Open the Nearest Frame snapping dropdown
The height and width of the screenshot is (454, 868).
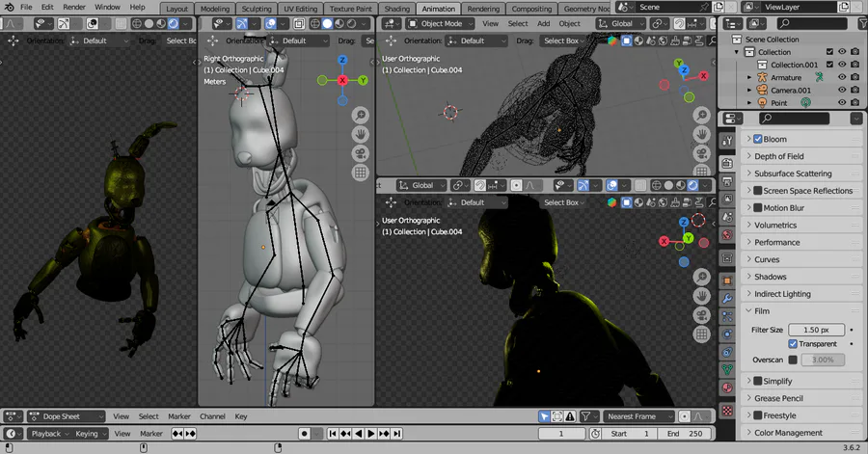tap(638, 416)
